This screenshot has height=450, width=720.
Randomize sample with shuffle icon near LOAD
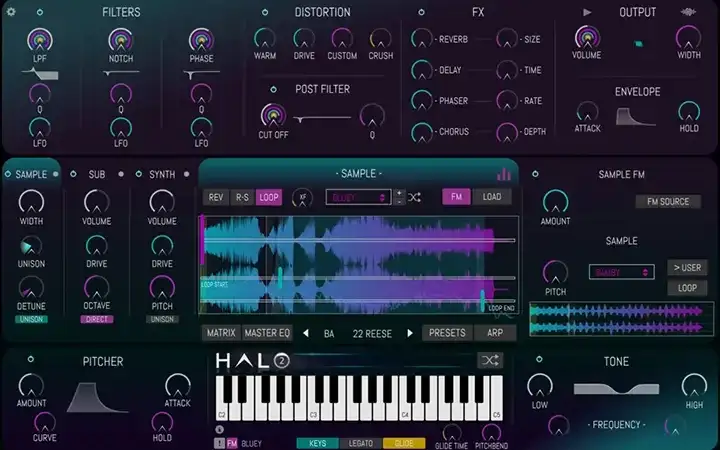414,198
